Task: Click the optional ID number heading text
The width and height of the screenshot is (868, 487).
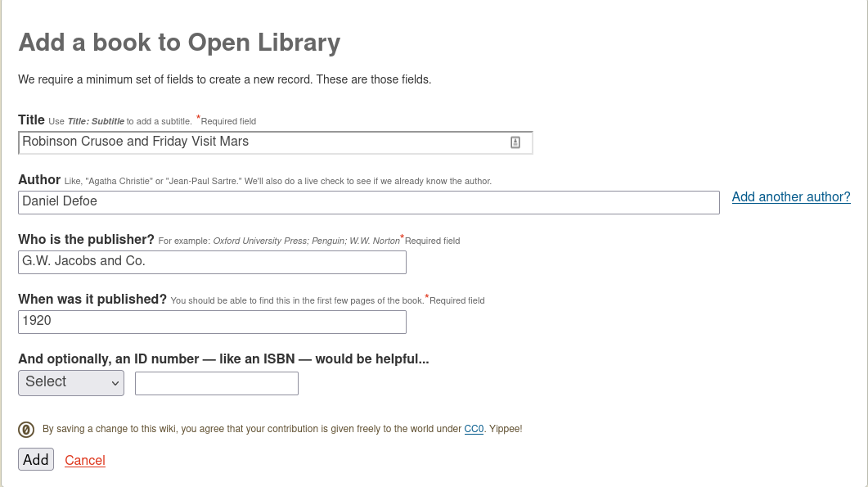Action: [223, 359]
